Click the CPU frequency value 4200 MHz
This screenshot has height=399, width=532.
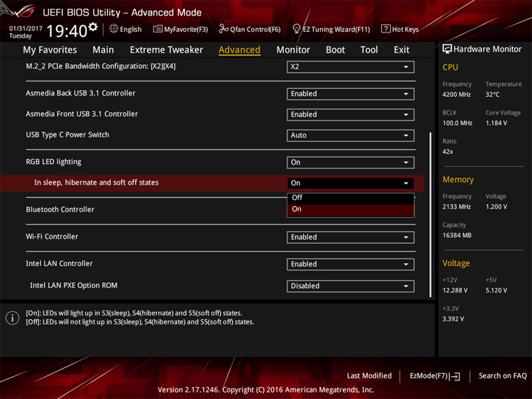(x=457, y=95)
